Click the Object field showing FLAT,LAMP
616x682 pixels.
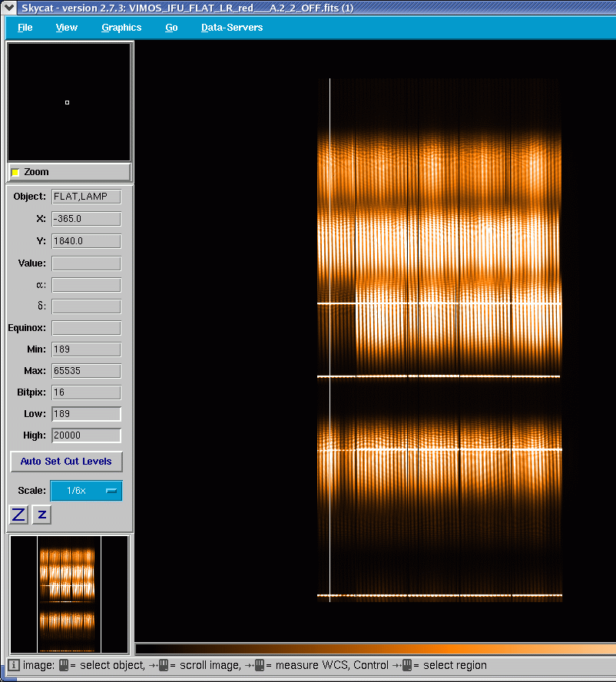coord(86,197)
